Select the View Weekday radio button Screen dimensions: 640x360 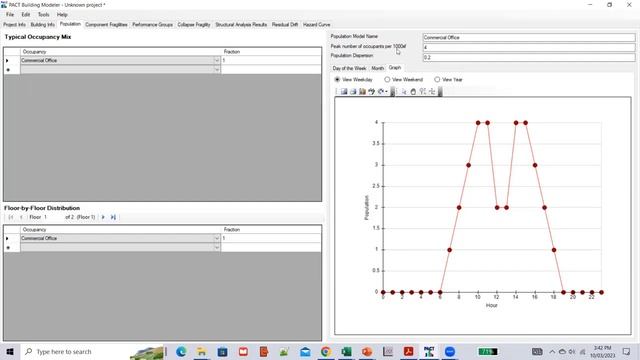[337, 80]
